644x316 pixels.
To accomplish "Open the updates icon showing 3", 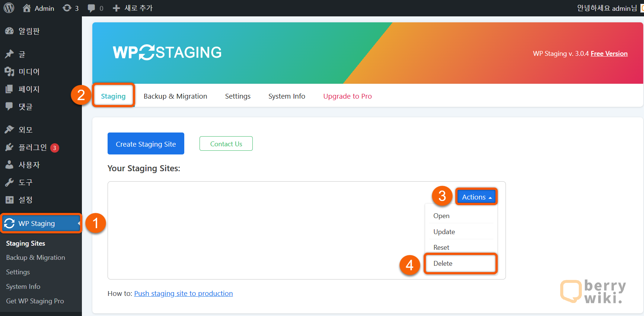I will pyautogui.click(x=67, y=8).
